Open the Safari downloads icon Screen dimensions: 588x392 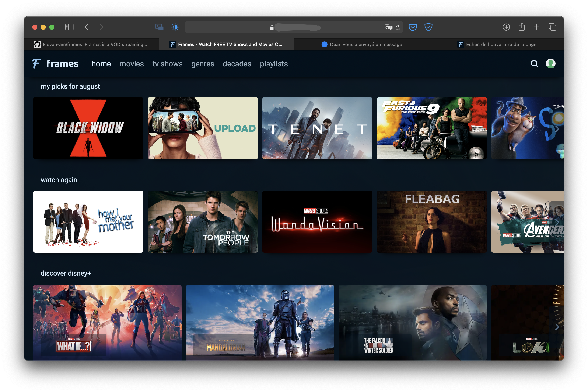click(x=506, y=27)
